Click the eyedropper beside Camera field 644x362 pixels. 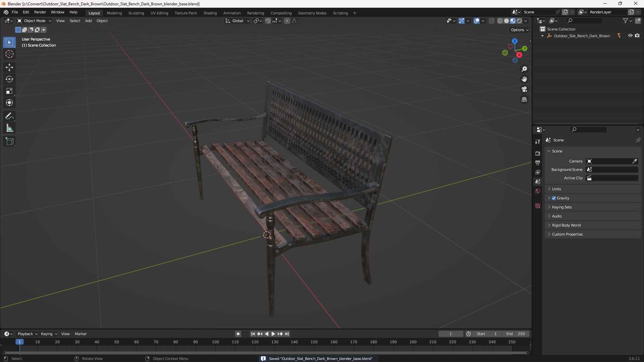(x=635, y=161)
